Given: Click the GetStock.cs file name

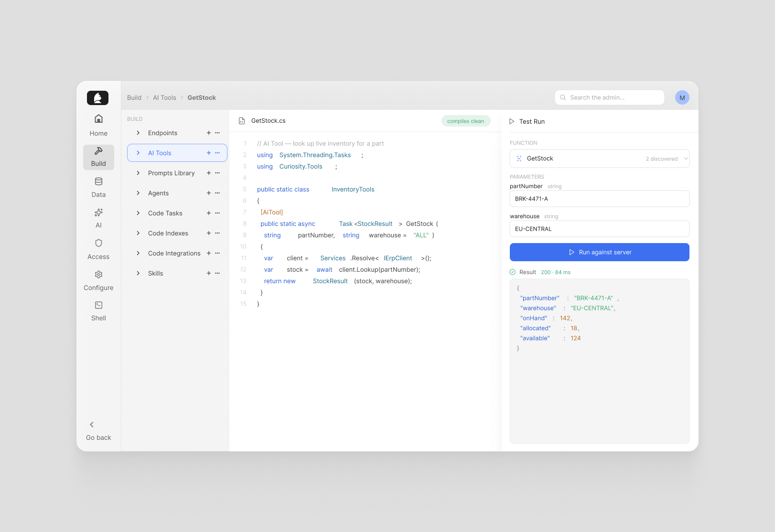Looking at the screenshot, I should pyautogui.click(x=269, y=121).
